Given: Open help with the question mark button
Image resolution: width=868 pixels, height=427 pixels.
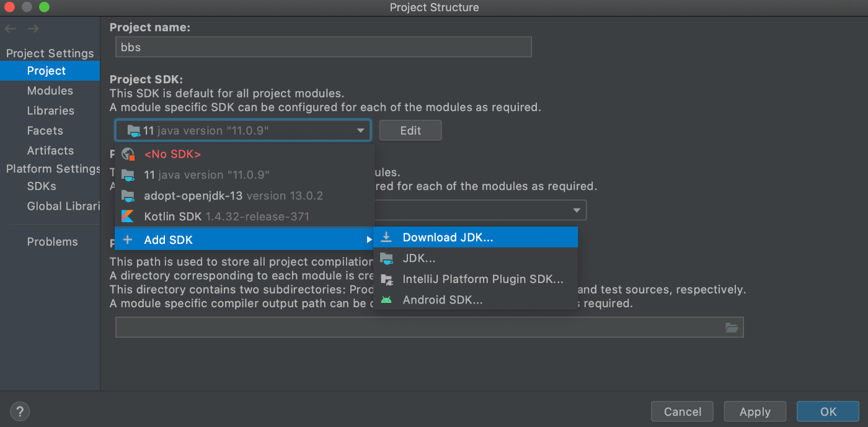Looking at the screenshot, I should (x=20, y=411).
